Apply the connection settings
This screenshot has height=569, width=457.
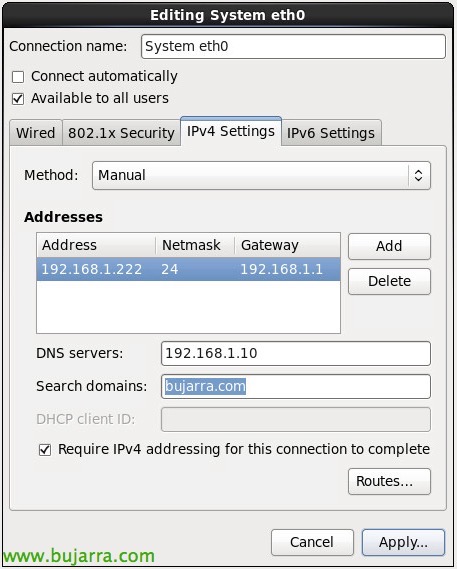click(x=403, y=542)
